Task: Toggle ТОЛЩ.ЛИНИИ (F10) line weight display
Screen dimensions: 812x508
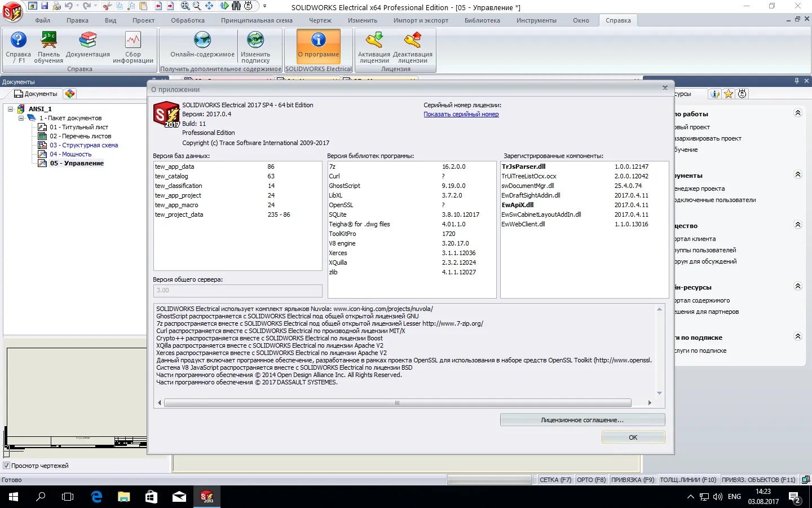Action: 688,480
